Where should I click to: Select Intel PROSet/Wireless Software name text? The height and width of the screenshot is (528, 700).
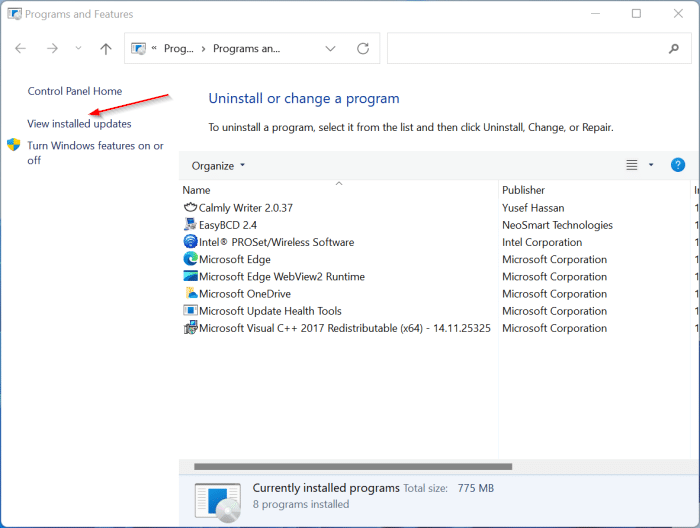click(x=276, y=242)
